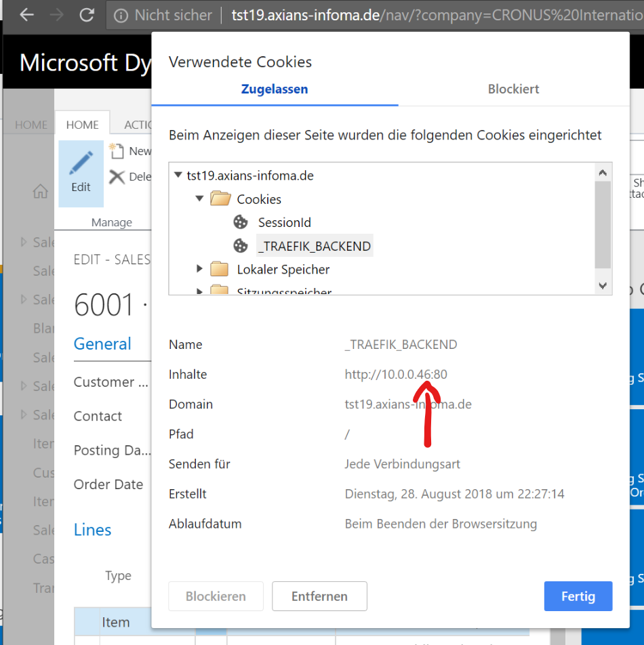The height and width of the screenshot is (645, 644).
Task: Expand the Sitzungsspeicher folder
Action: point(199,291)
